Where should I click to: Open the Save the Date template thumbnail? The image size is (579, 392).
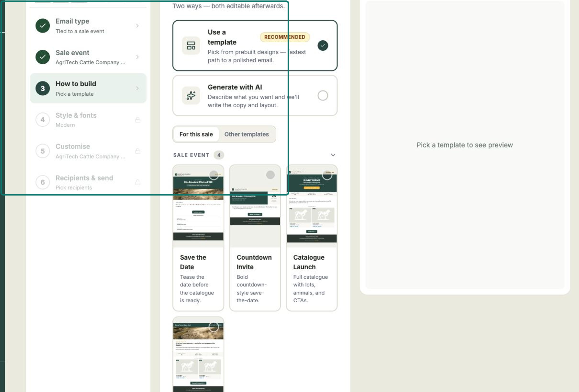tap(198, 206)
